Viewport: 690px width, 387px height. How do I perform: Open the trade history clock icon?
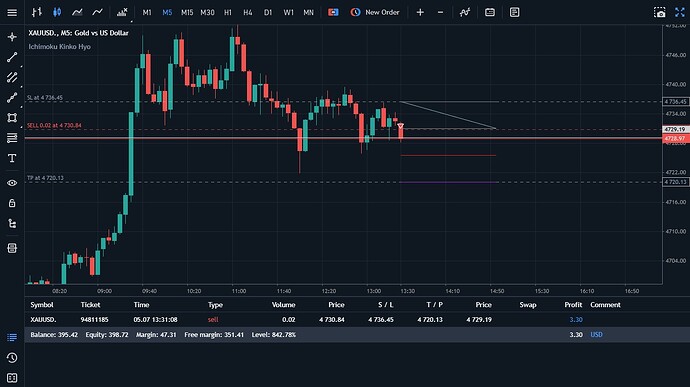coord(12,358)
